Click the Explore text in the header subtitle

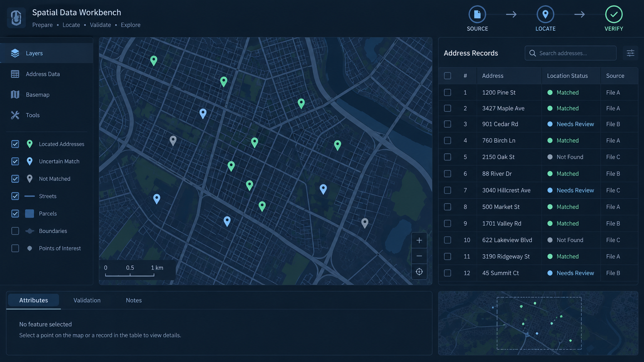(131, 25)
